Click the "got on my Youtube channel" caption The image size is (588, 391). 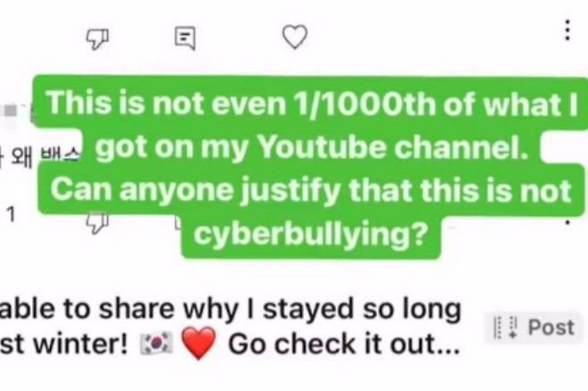point(308,148)
